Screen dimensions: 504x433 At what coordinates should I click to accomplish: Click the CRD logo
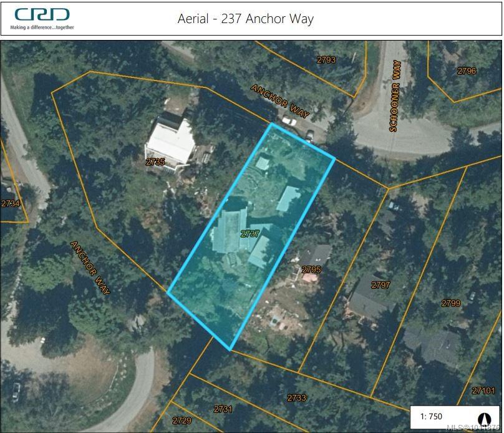pos(42,19)
